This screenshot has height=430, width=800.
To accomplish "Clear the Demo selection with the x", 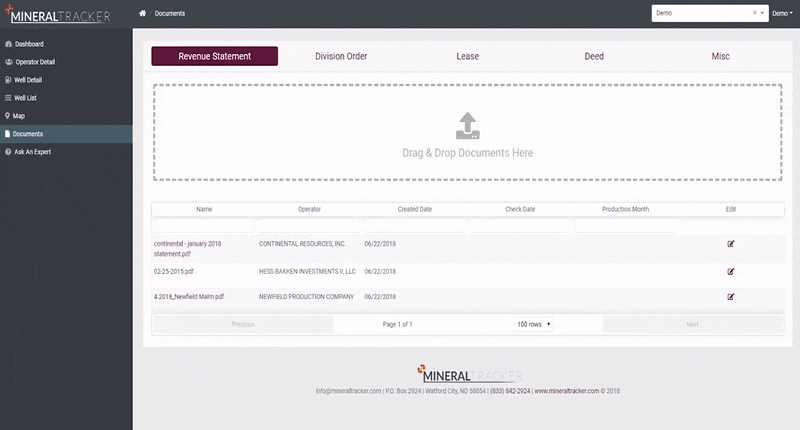I will click(755, 13).
